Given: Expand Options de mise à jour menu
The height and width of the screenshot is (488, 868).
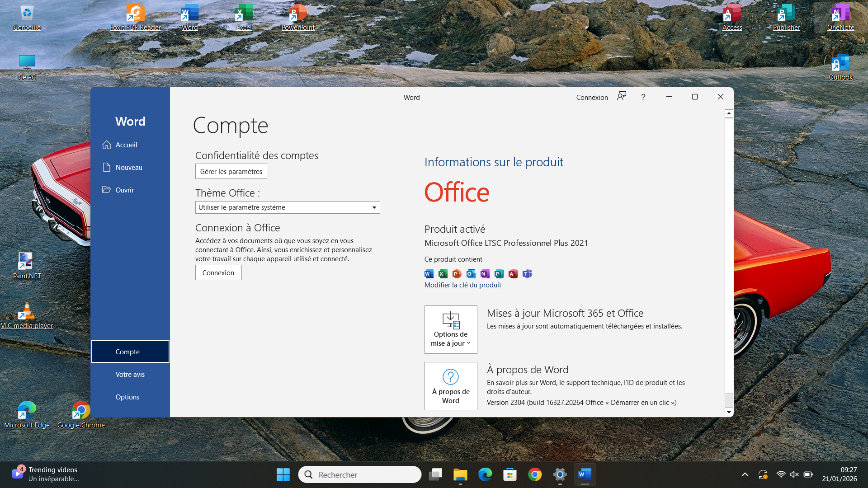Looking at the screenshot, I should coord(451,329).
